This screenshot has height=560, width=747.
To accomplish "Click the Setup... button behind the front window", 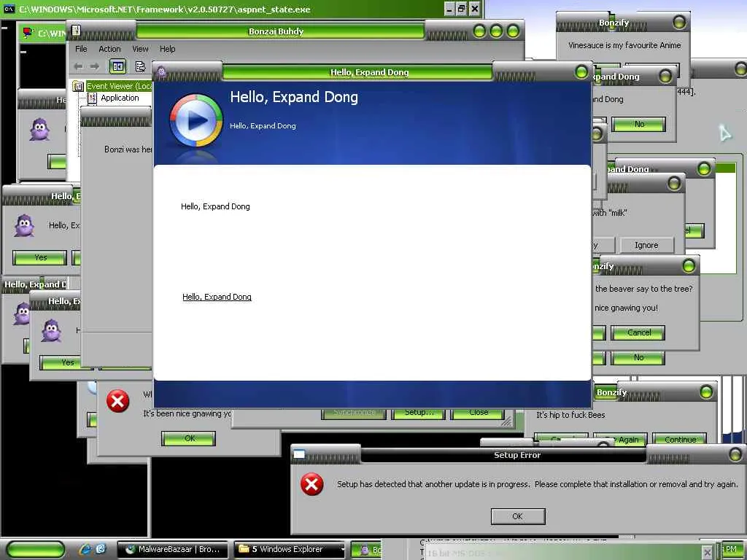I will coord(418,413).
